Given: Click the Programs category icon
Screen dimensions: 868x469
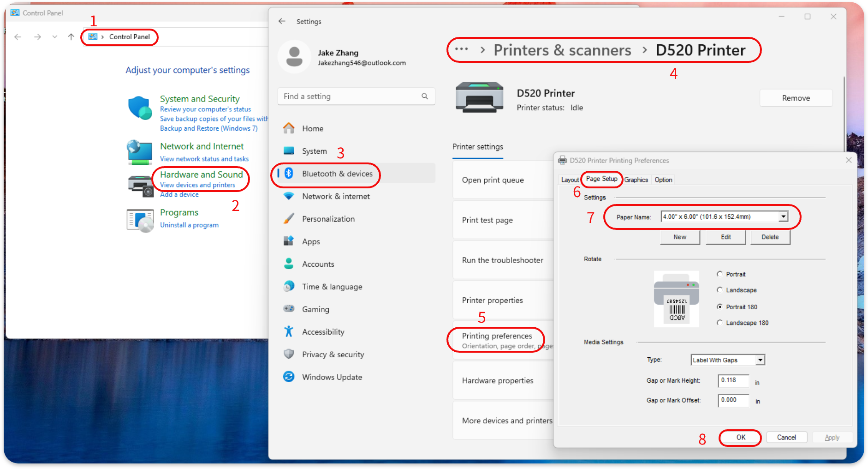Looking at the screenshot, I should tap(140, 220).
